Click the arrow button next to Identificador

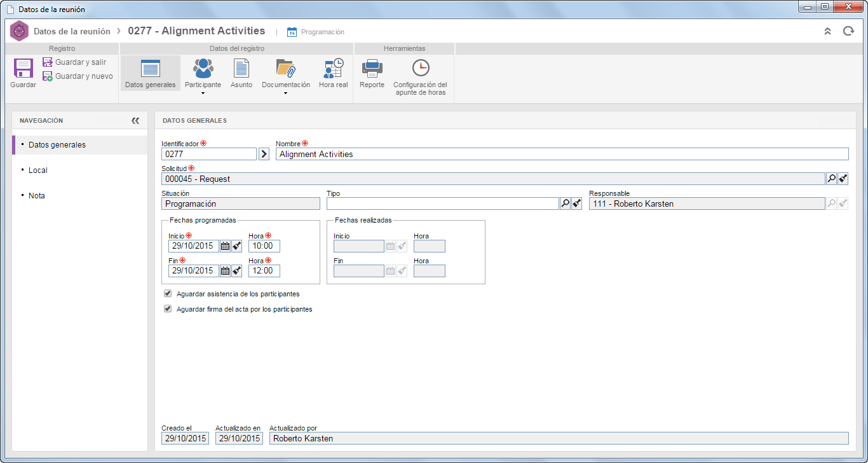pos(264,154)
